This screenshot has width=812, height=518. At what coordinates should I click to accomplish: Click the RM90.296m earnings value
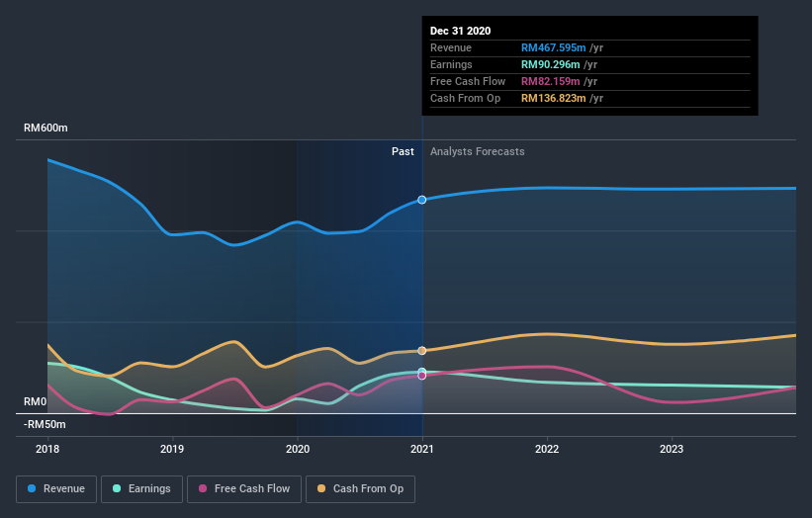pyautogui.click(x=550, y=64)
